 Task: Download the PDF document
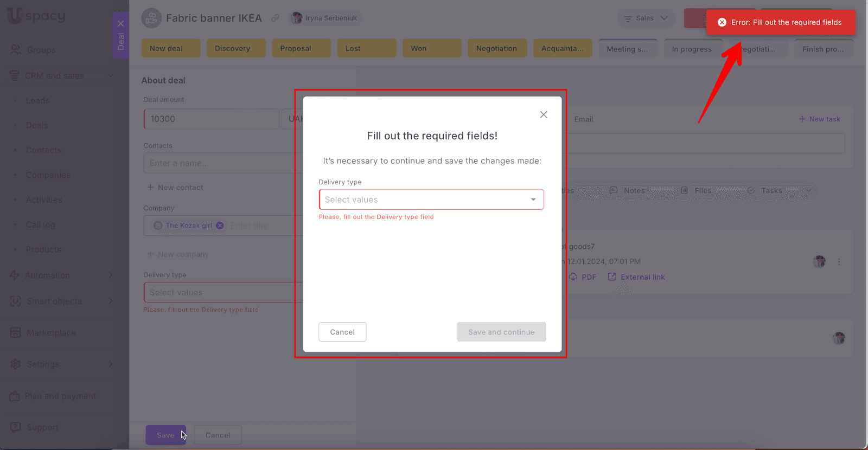(583, 277)
